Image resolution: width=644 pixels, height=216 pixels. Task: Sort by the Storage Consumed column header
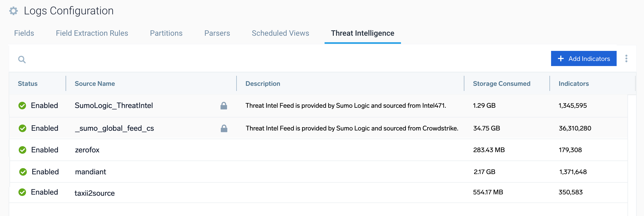click(501, 84)
